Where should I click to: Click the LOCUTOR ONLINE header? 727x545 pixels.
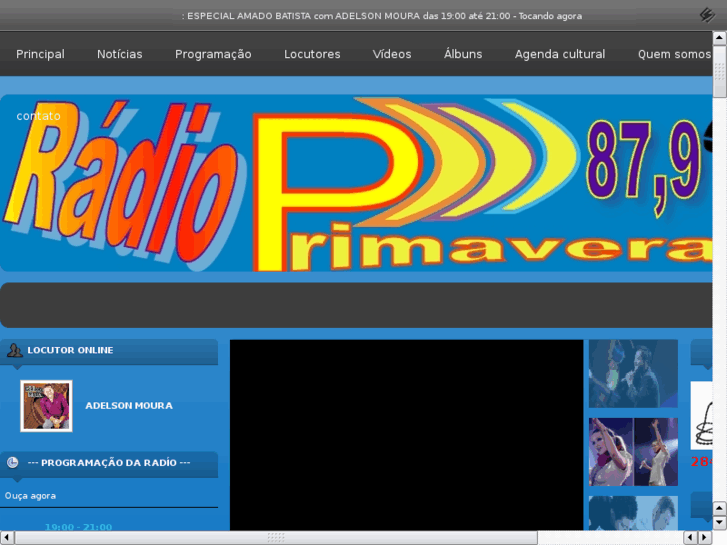coord(109,351)
